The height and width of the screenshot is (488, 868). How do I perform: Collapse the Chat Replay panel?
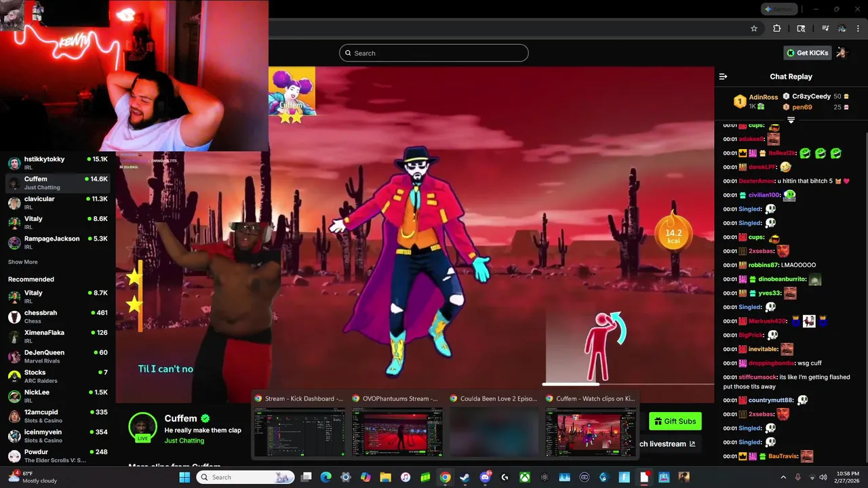(x=723, y=77)
